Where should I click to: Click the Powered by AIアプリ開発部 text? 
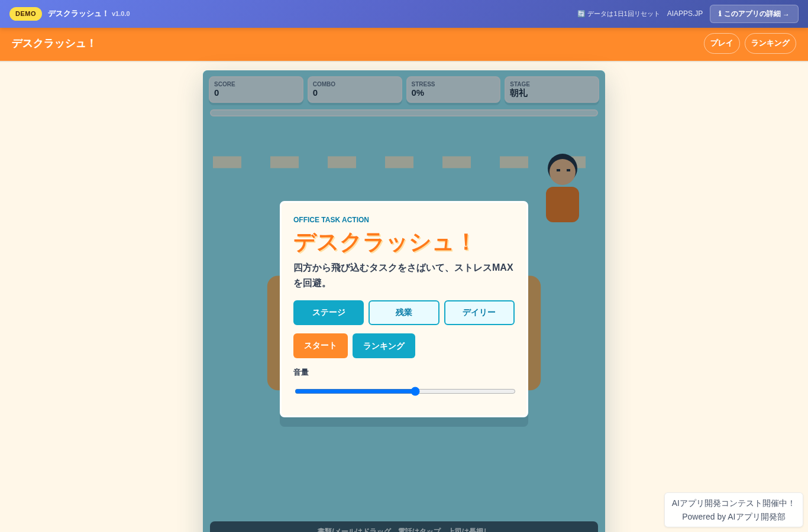tap(733, 517)
